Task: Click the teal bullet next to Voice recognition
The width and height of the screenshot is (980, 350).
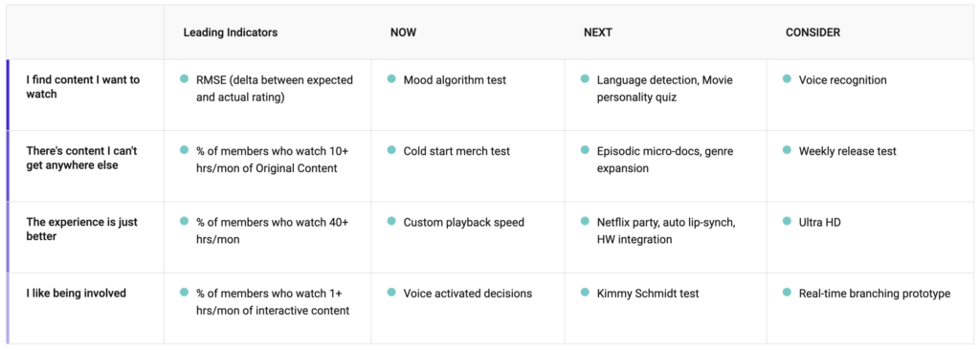Action: point(787,78)
